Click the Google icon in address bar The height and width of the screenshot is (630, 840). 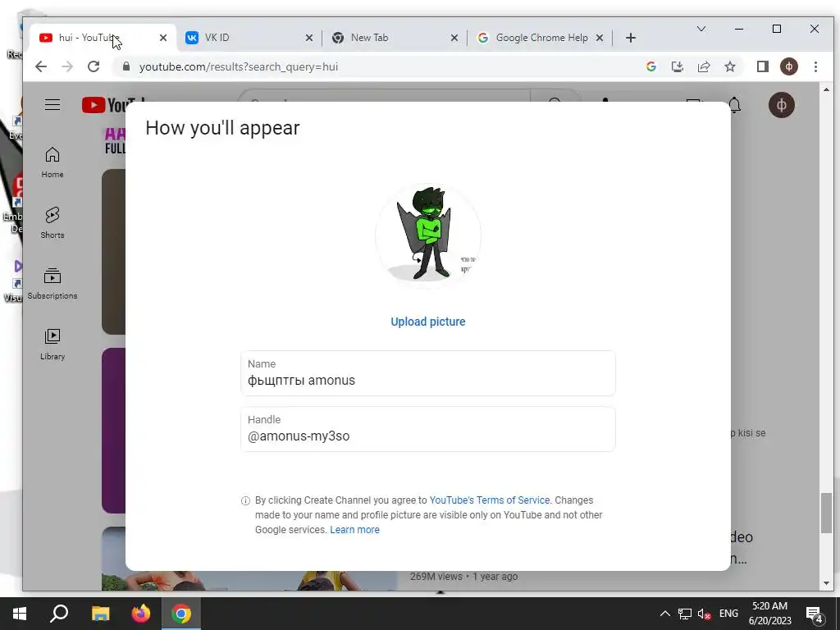pos(651,66)
